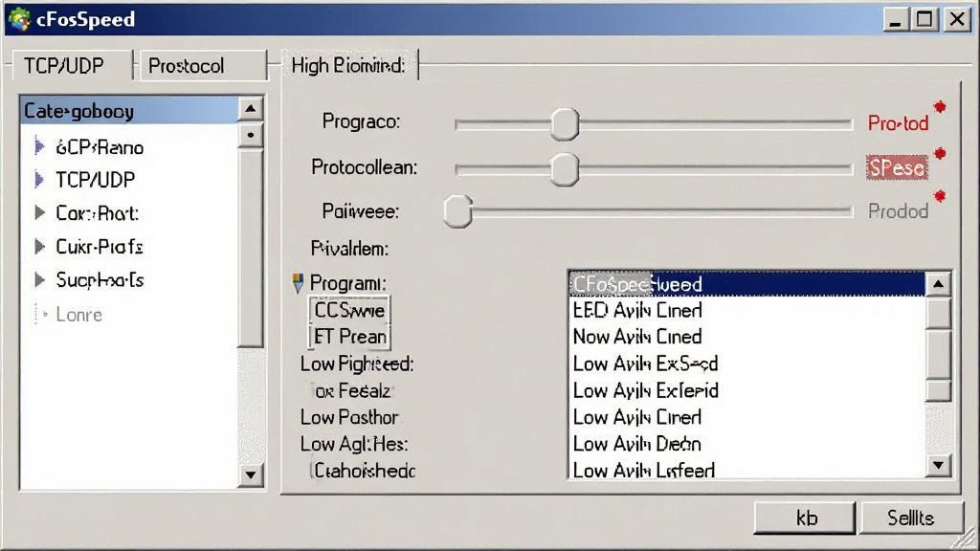Expand the Sucp-hoa-Es tree node arrow
This screenshot has width=980, height=551.
(x=39, y=279)
